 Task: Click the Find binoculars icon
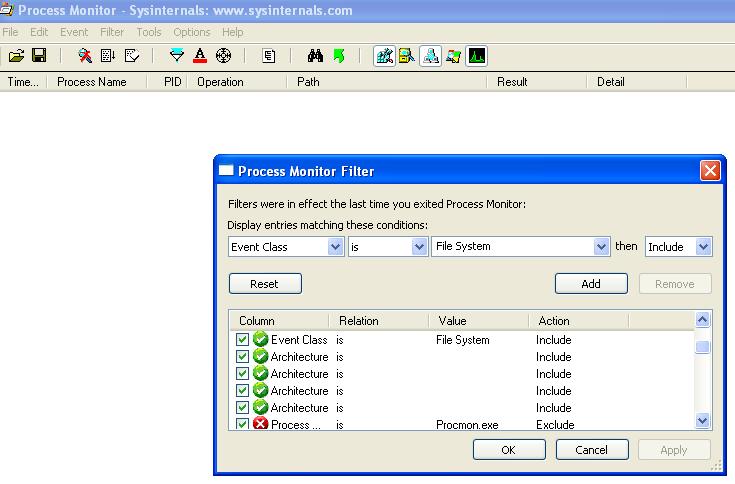pos(315,56)
